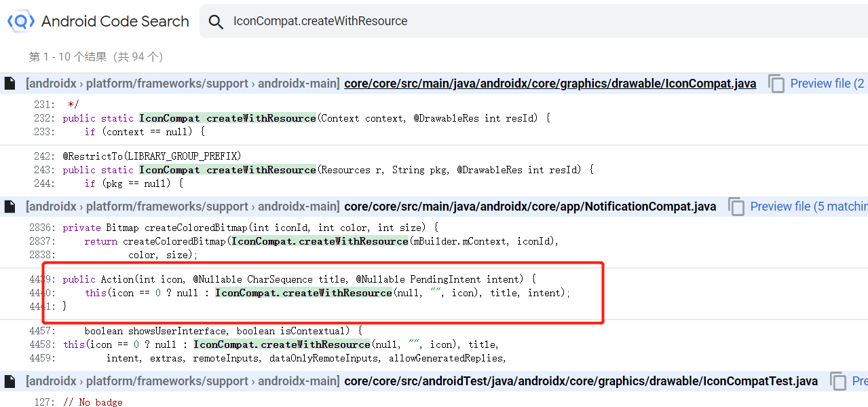
Task: Click the file icon beside the IconCompatTest.java result
Action: click(x=10, y=381)
